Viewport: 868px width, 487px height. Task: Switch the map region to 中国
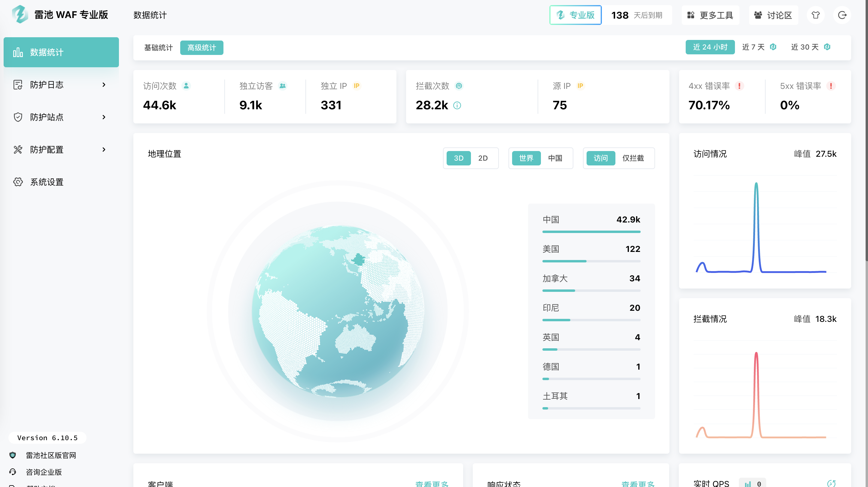coord(555,158)
